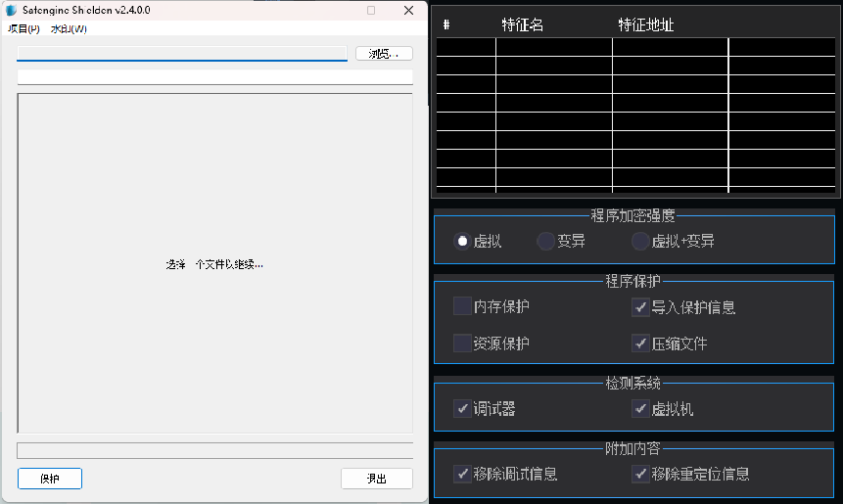The image size is (843, 504).
Task: Click the 特征地址 column header
Action: pyautogui.click(x=645, y=24)
